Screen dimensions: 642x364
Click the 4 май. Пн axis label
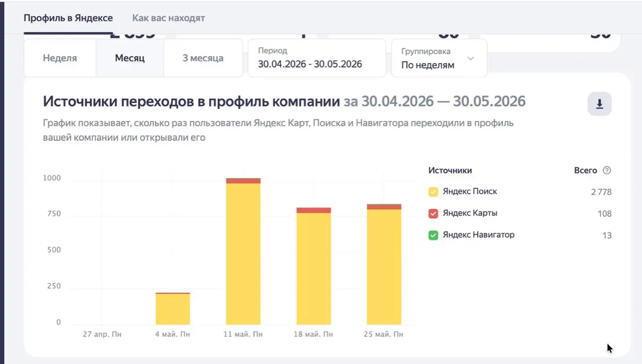(x=172, y=334)
